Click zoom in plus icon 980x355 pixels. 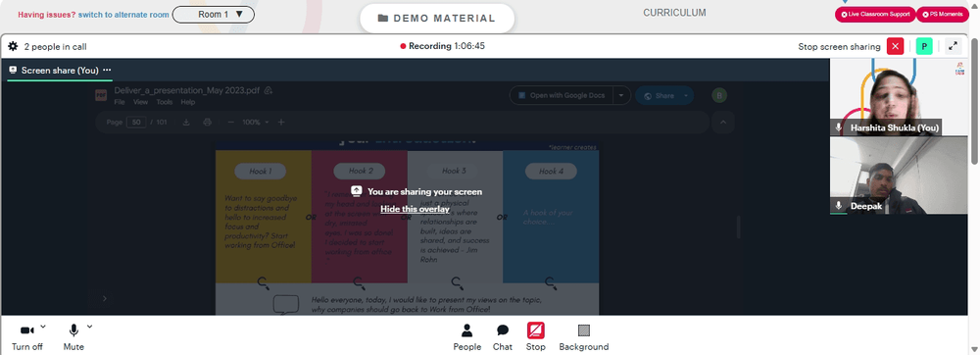point(280,122)
